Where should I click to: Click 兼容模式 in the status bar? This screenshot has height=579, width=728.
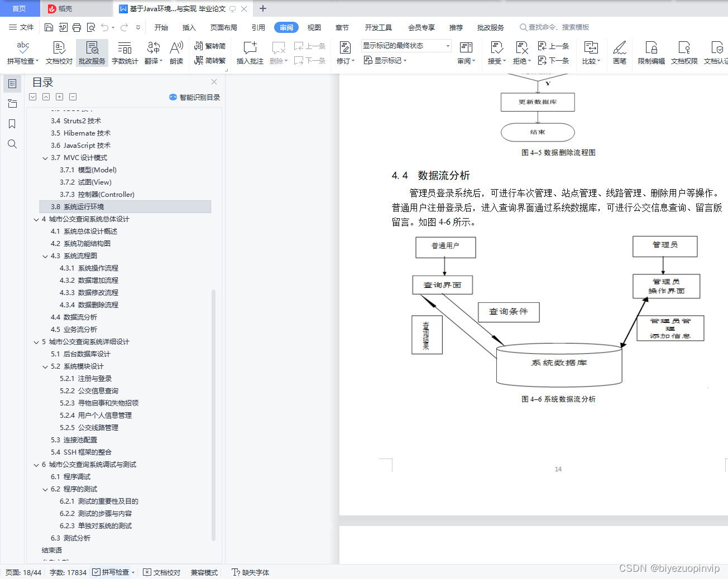204,572
